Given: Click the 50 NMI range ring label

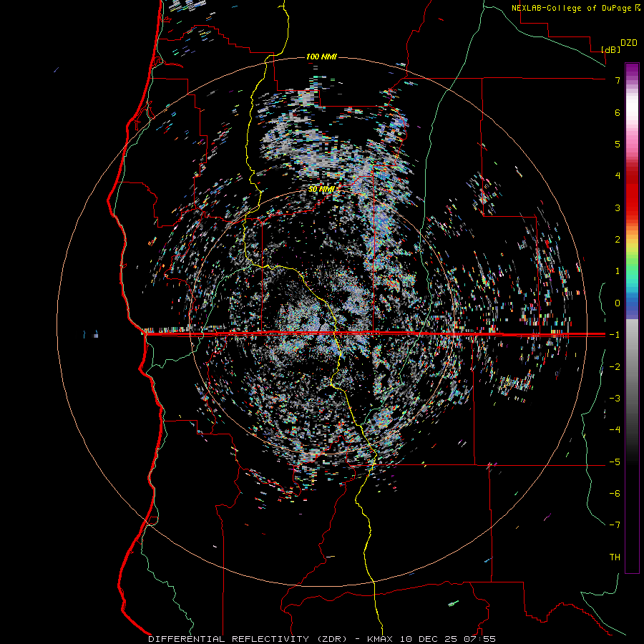Looking at the screenshot, I should point(321,189).
